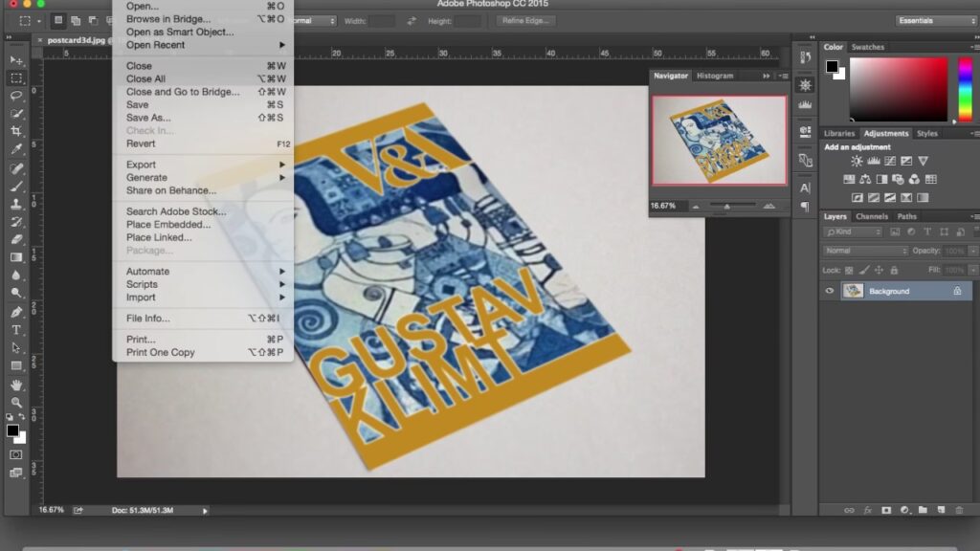Screen dimensions: 980x551
Task: Create a new layer in Layers panel
Action: coord(940,510)
